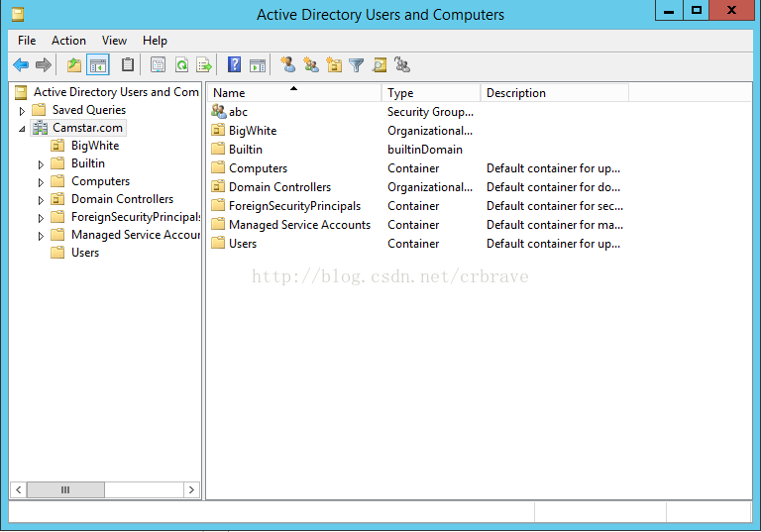Click the clipboard Paste toolbar icon
The image size is (761, 532).
pos(128,64)
